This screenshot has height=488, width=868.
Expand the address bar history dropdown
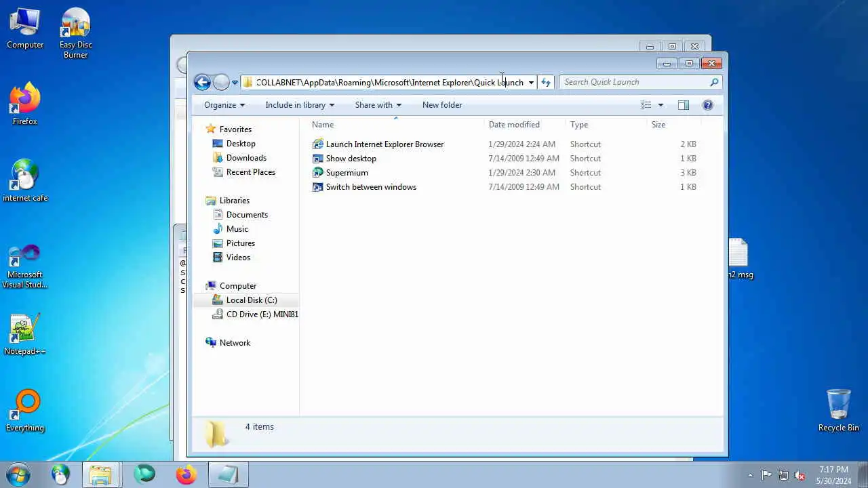[x=531, y=83]
